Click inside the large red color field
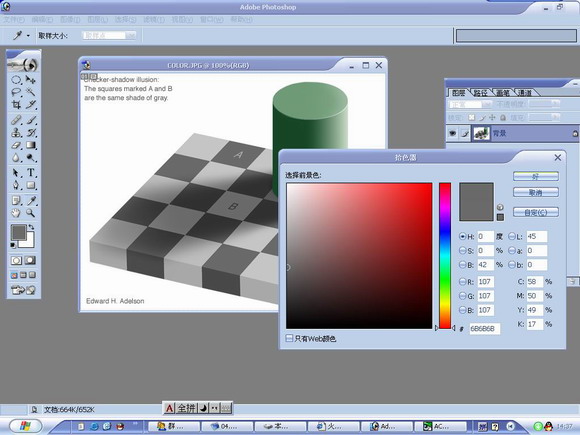The image size is (580, 435). click(x=359, y=256)
